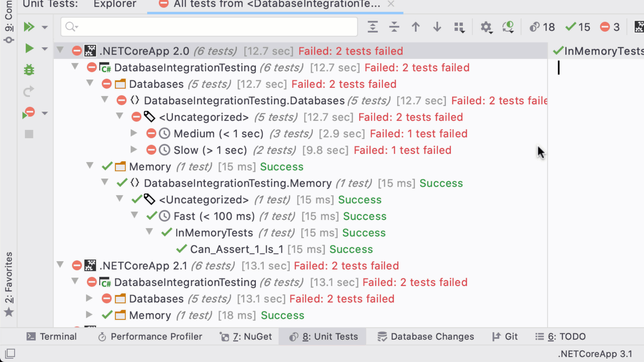The height and width of the screenshot is (362, 644).
Task: Switch to the Explorer tab
Action: 115,4
